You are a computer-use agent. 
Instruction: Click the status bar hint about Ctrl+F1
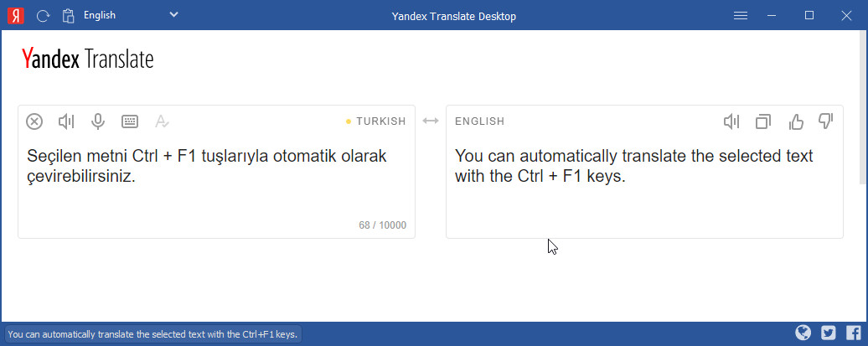point(153,334)
